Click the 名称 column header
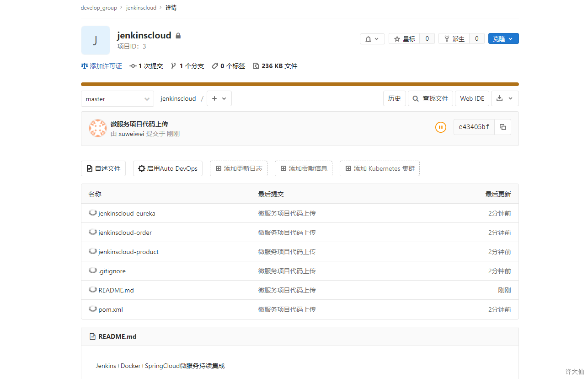Screen dimensions: 588x379 pyautogui.click(x=95, y=194)
